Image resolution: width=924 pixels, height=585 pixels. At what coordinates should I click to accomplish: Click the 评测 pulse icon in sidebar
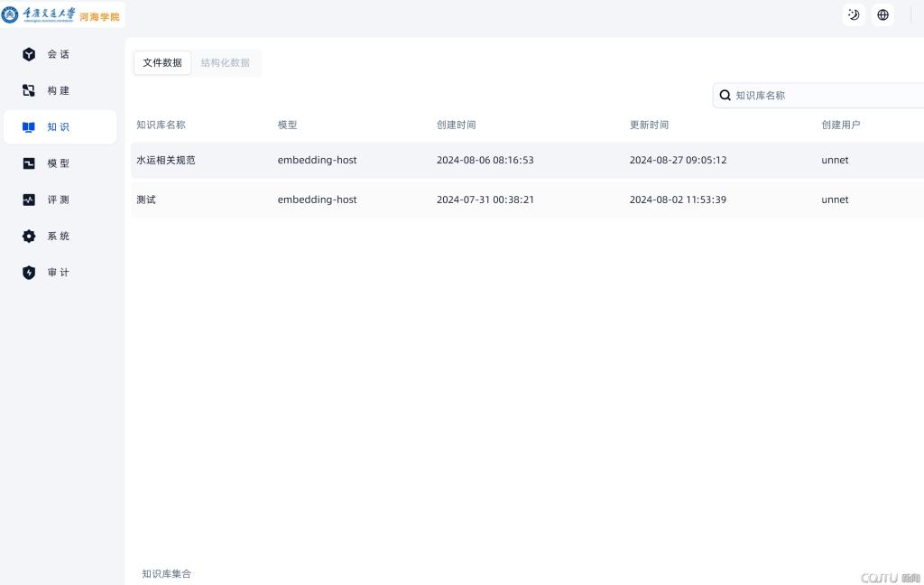[x=29, y=200]
